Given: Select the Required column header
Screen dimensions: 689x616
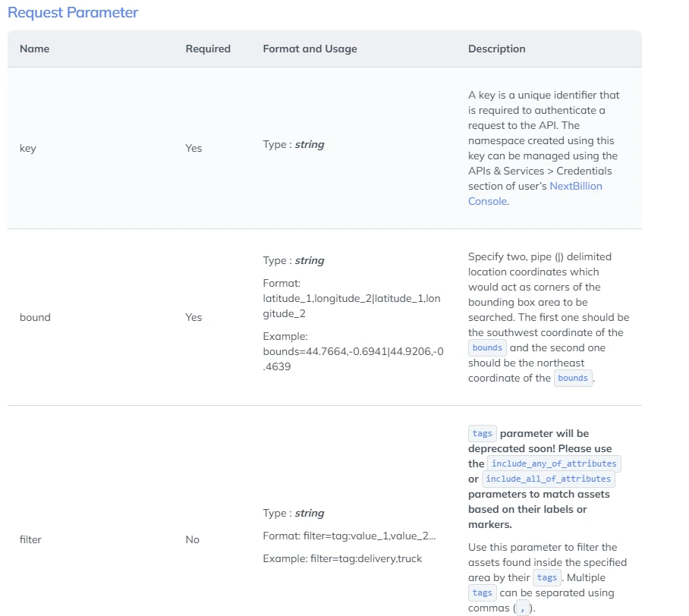Looking at the screenshot, I should click(208, 49).
